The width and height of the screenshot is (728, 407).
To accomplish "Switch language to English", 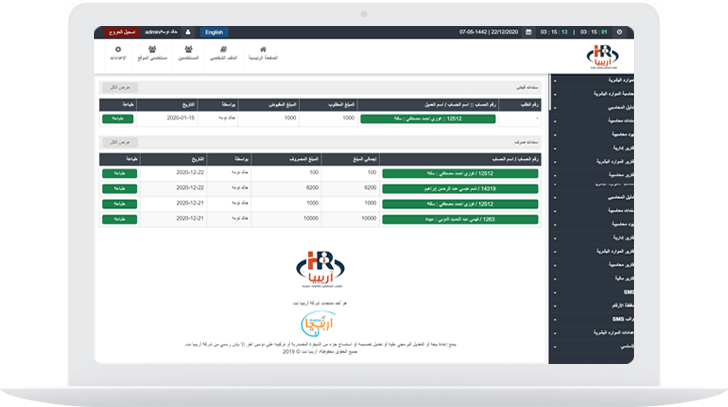I will (x=215, y=32).
